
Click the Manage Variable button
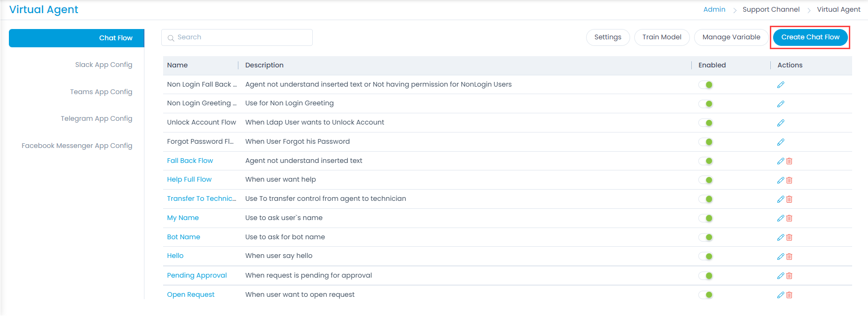(731, 37)
